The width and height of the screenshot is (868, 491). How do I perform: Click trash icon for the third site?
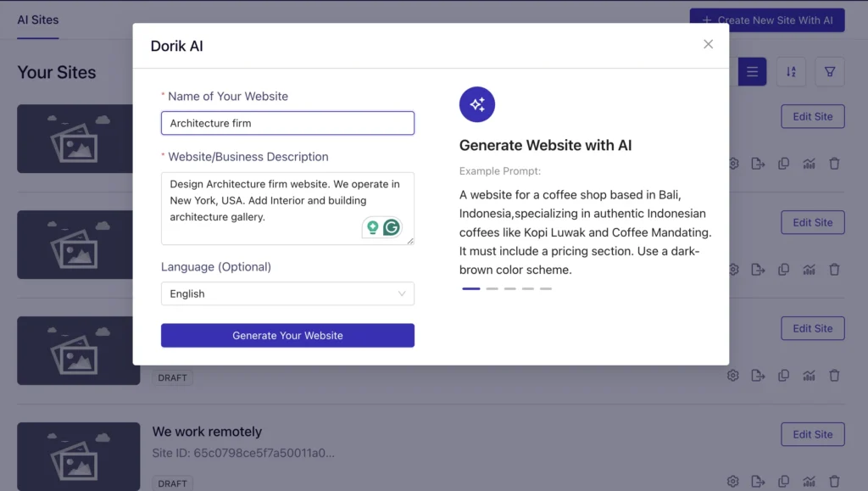click(834, 376)
